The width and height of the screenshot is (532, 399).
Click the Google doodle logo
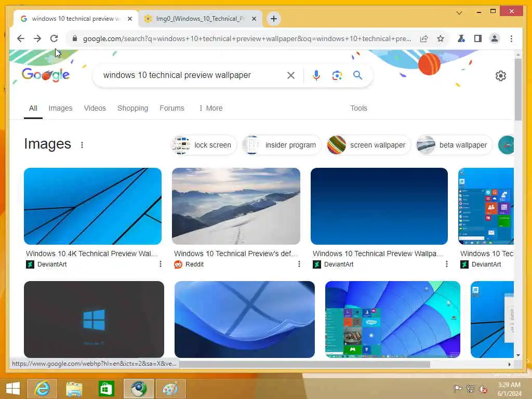pyautogui.click(x=46, y=75)
